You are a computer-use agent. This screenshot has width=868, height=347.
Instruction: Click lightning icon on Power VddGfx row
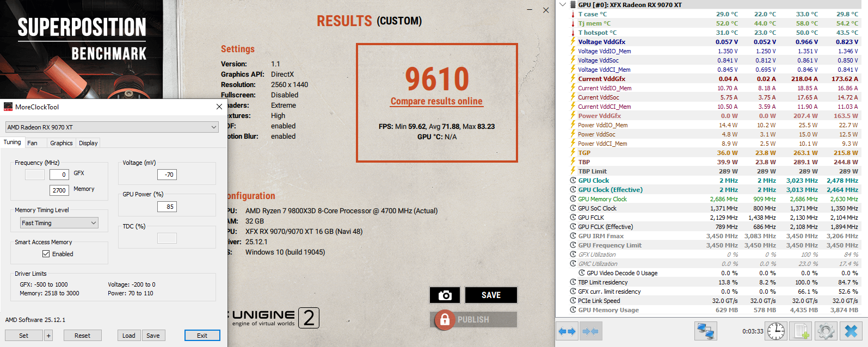pyautogui.click(x=573, y=115)
